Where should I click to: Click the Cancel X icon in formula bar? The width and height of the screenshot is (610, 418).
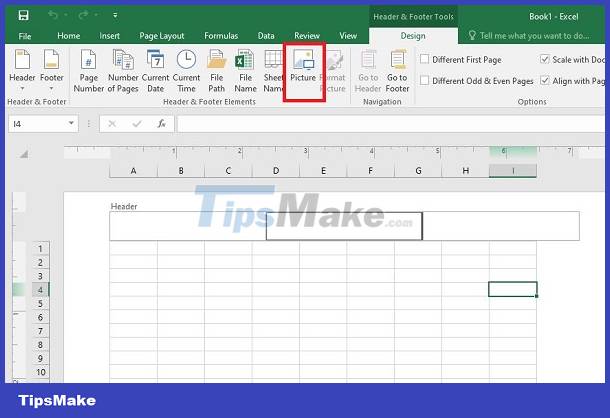[112, 124]
